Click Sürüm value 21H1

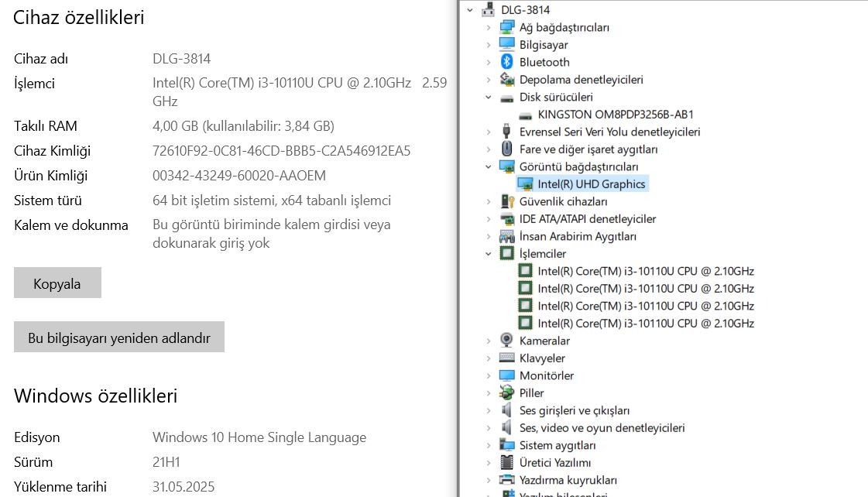click(166, 462)
